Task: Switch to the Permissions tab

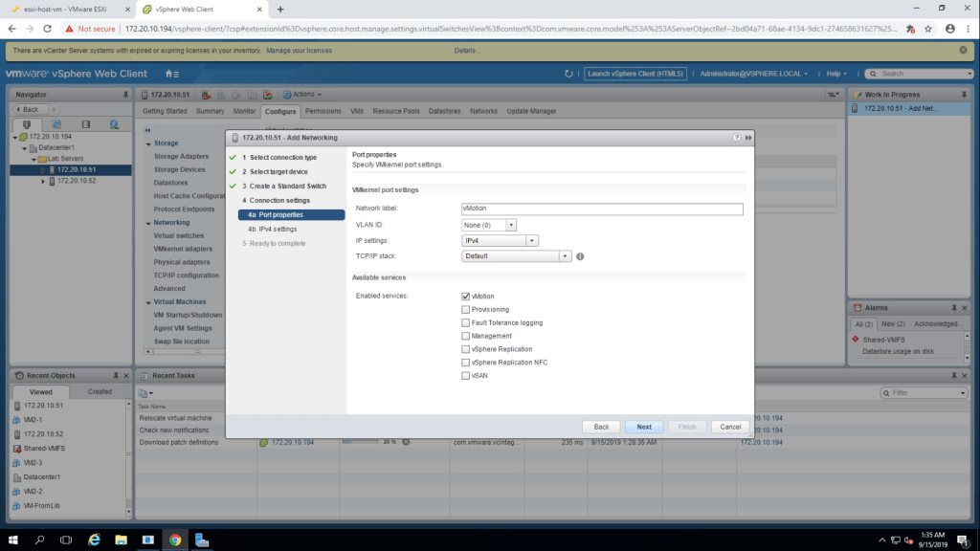Action: click(x=323, y=111)
